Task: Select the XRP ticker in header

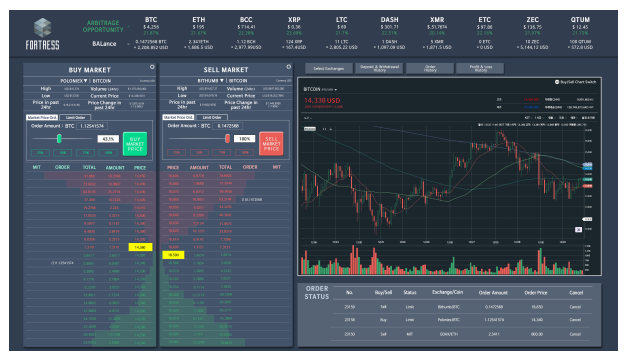Action: (x=294, y=20)
